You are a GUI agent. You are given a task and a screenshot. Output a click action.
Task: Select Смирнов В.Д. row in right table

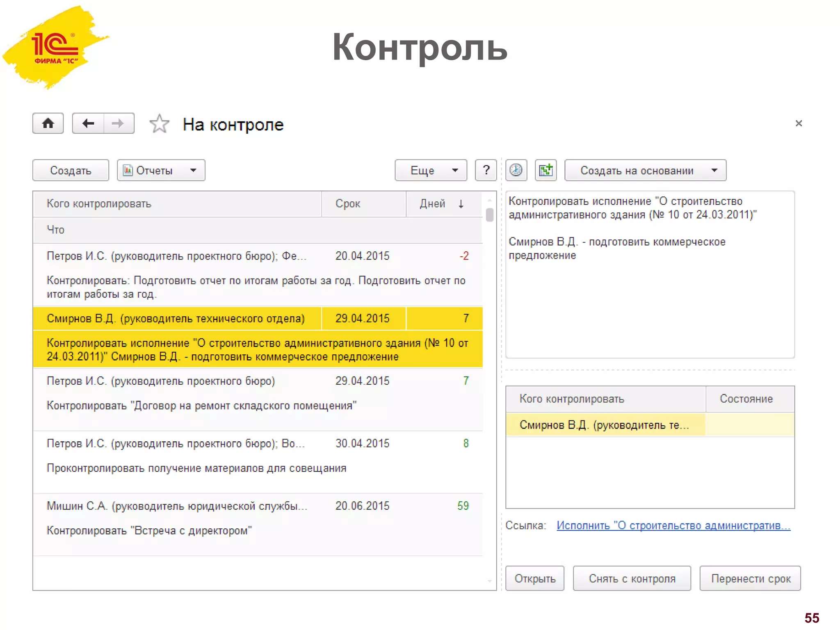click(x=650, y=425)
